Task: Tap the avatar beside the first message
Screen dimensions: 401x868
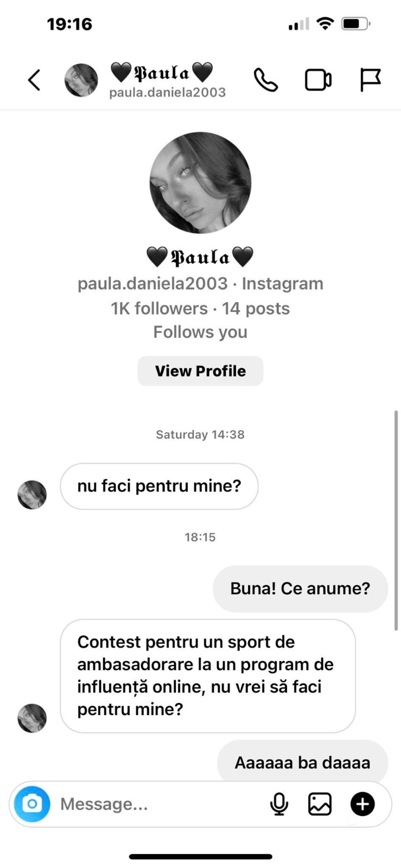Action: 33,495
